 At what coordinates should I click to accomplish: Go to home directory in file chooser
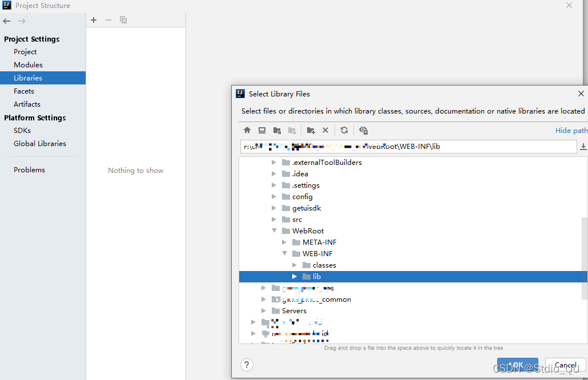(247, 130)
